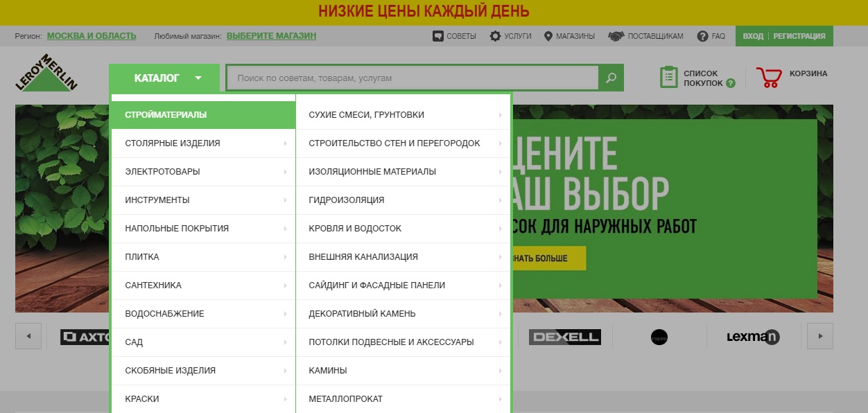The height and width of the screenshot is (413, 868).
Task: Focus the search input field
Action: tap(413, 78)
